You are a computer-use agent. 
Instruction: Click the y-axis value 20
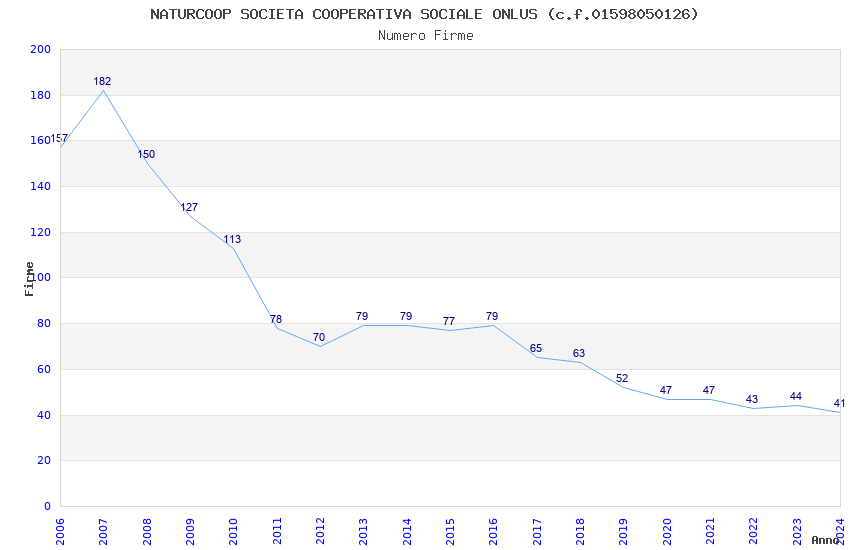click(43, 461)
